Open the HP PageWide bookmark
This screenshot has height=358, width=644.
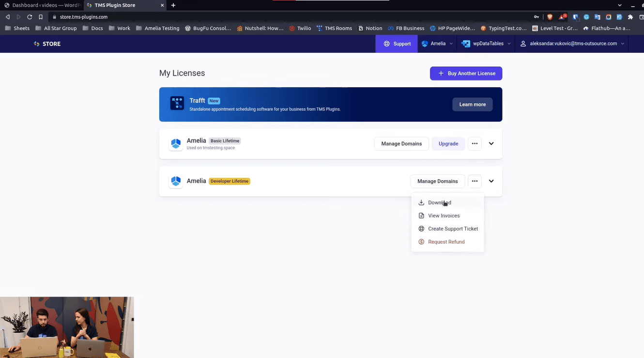pyautogui.click(x=452, y=28)
